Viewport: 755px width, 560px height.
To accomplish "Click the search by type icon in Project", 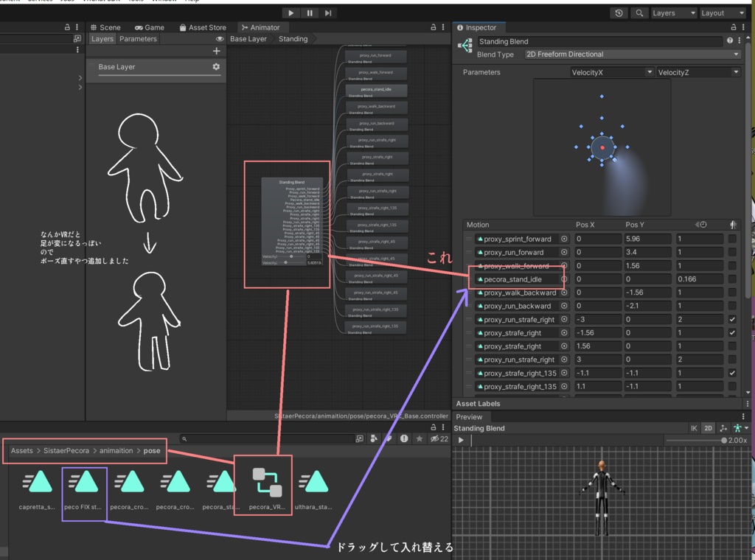I will coord(374,438).
